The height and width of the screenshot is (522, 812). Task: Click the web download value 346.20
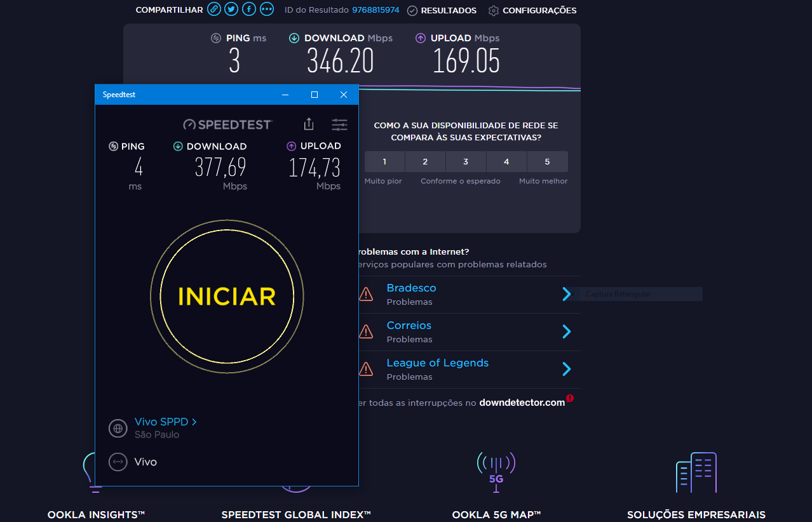341,62
